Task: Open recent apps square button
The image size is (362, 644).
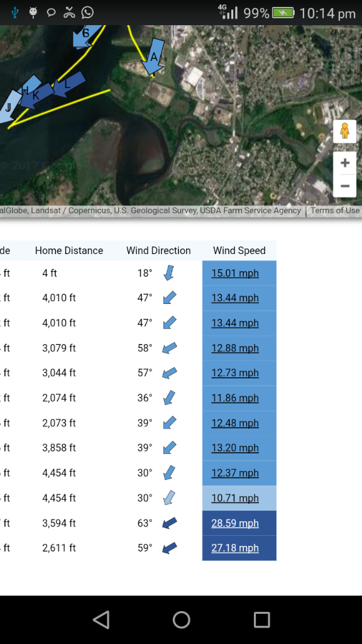Action: point(261,619)
